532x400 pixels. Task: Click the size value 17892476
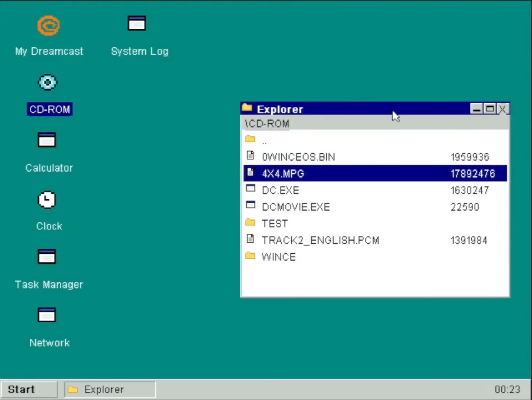(x=473, y=174)
